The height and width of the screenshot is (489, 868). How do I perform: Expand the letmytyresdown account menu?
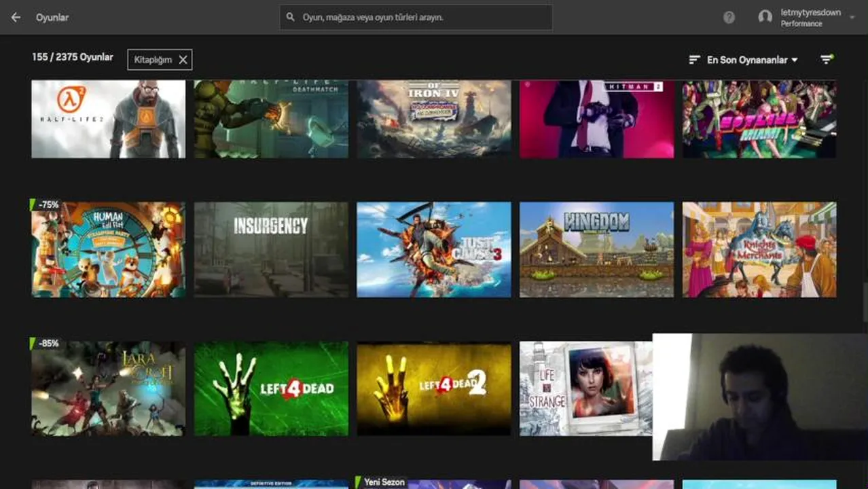point(852,18)
